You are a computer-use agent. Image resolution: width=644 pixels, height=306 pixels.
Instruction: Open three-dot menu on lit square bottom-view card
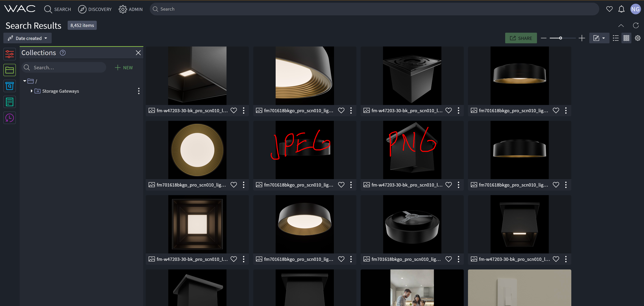click(x=244, y=259)
